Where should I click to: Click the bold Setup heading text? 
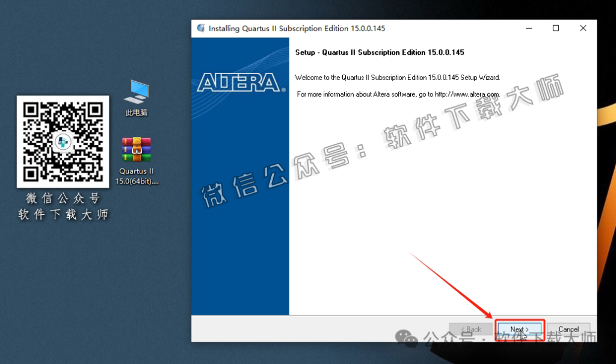379,52
